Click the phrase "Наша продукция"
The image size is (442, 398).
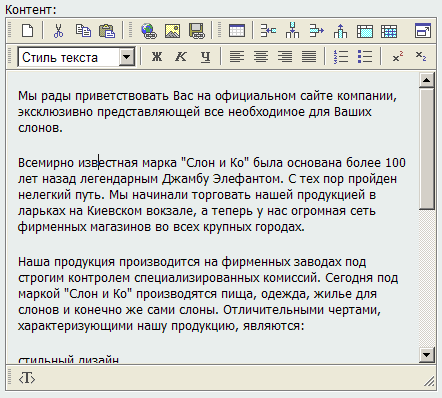66,262
